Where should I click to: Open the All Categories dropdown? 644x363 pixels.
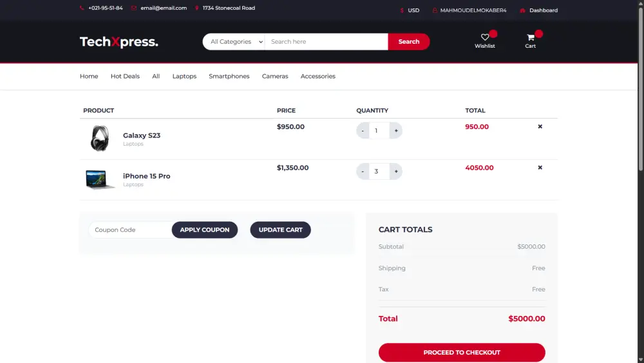(234, 41)
